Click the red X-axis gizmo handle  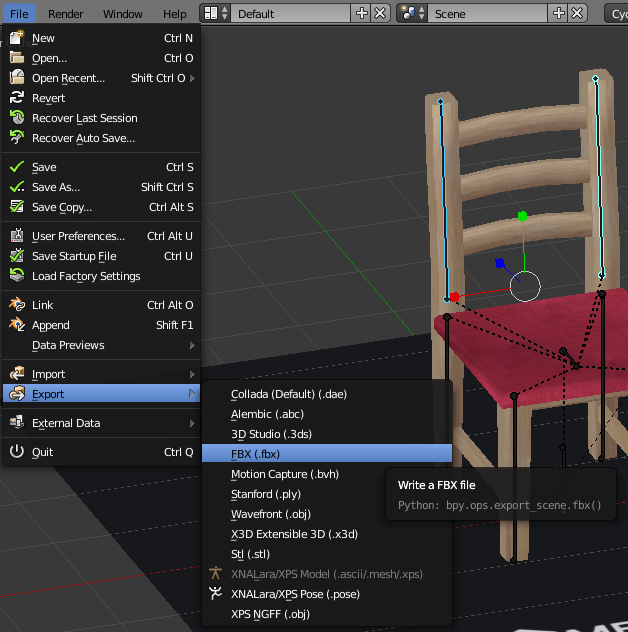click(x=455, y=297)
